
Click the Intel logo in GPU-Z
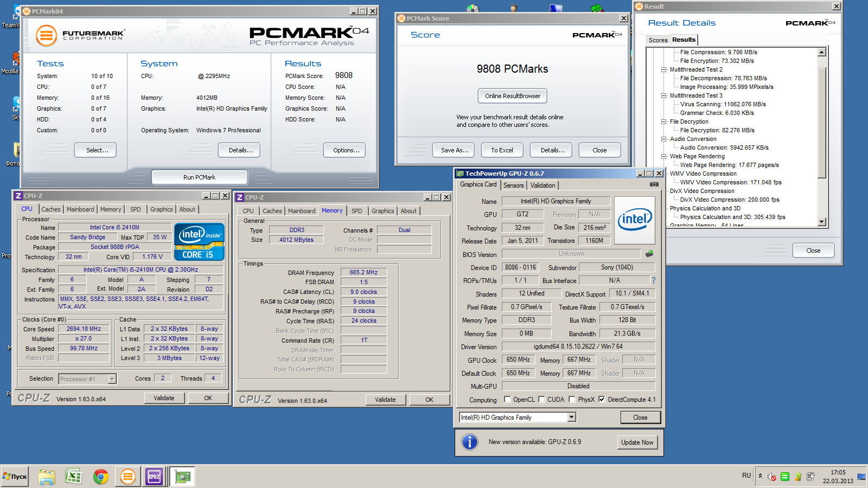point(635,220)
